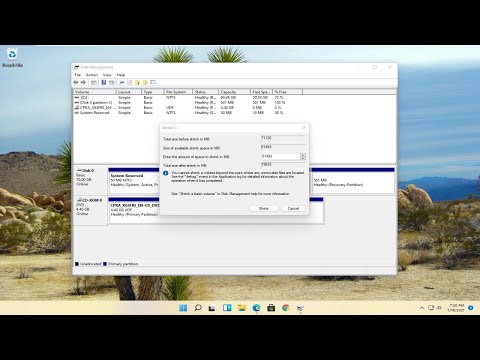480x360 pixels.
Task: Click the last toolbar icon, the list view
Action: [153, 82]
